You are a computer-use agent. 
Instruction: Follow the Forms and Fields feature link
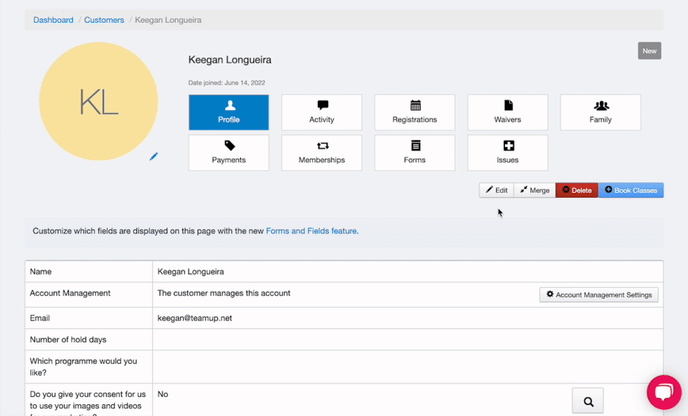(x=311, y=231)
